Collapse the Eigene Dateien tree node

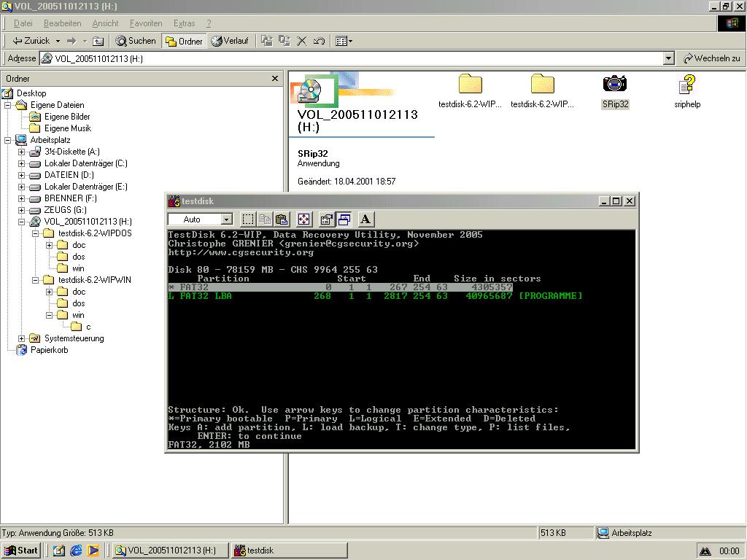[x=7, y=105]
